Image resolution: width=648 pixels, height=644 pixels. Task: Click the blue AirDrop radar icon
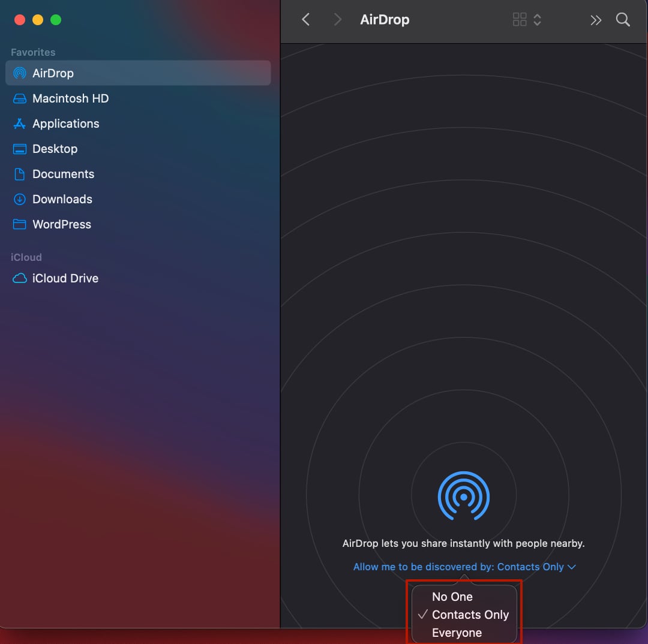tap(464, 496)
